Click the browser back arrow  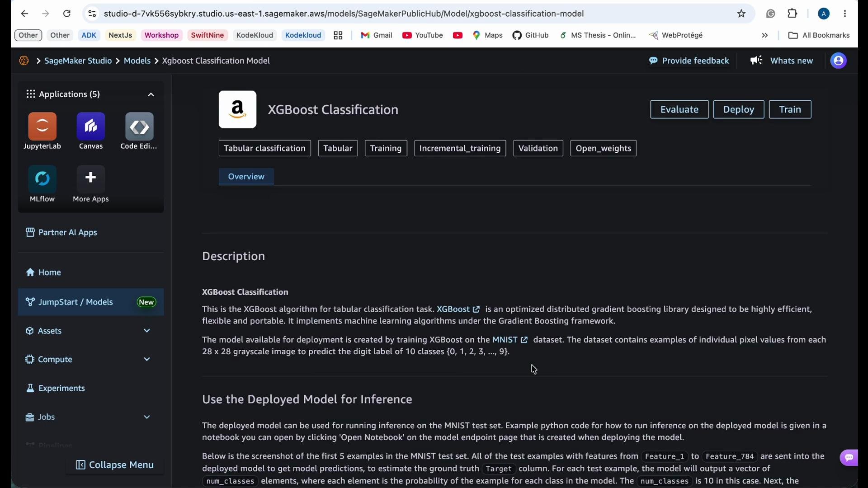tap(24, 14)
